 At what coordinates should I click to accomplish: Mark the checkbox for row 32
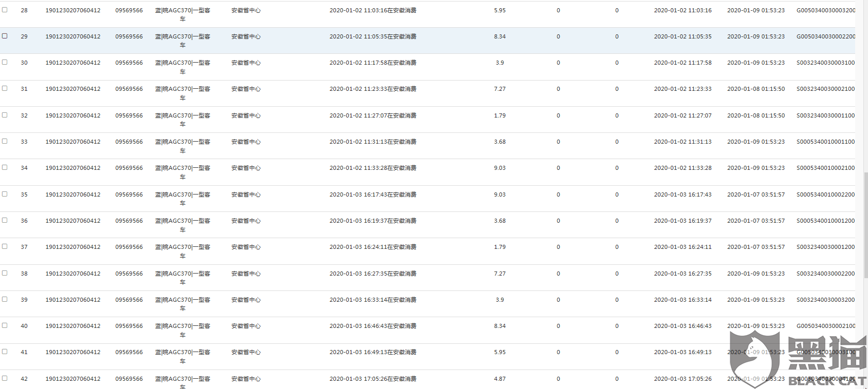click(5, 115)
